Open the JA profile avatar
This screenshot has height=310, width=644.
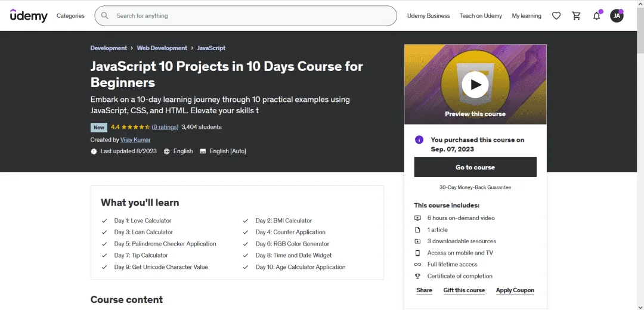tap(617, 15)
